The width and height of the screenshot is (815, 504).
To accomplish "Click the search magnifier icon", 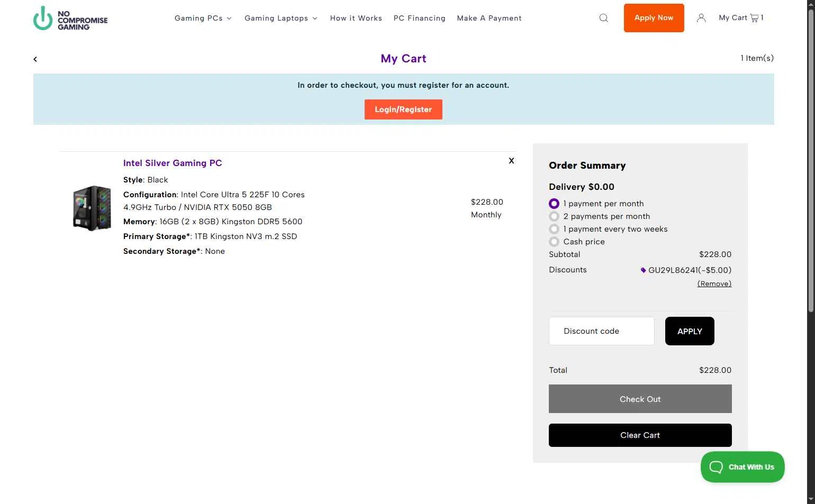I will [x=603, y=18].
